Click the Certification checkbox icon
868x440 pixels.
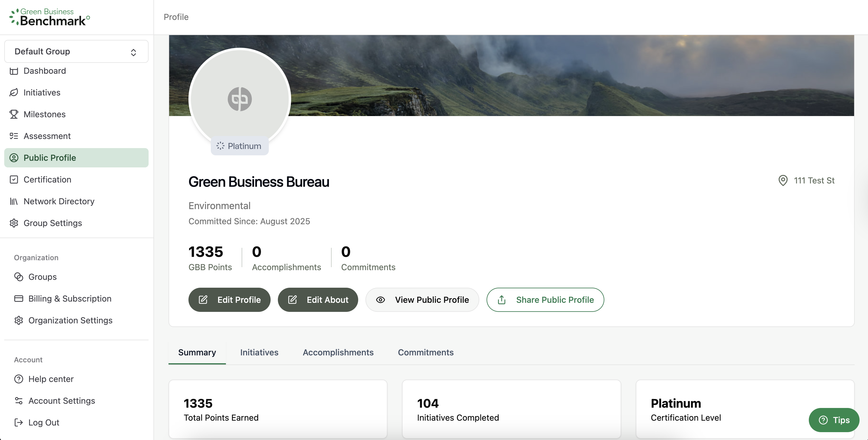tap(14, 180)
